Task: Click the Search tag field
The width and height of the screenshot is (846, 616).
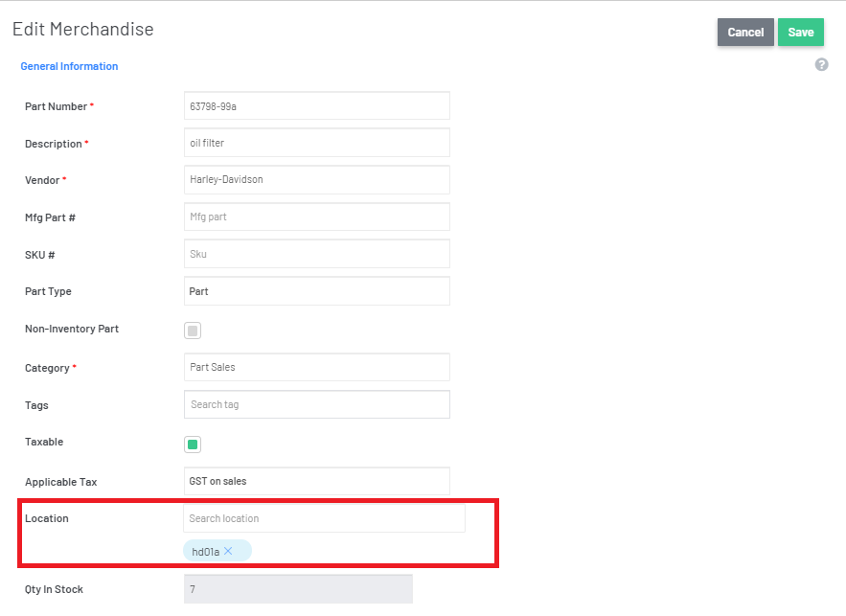Action: 317,404
